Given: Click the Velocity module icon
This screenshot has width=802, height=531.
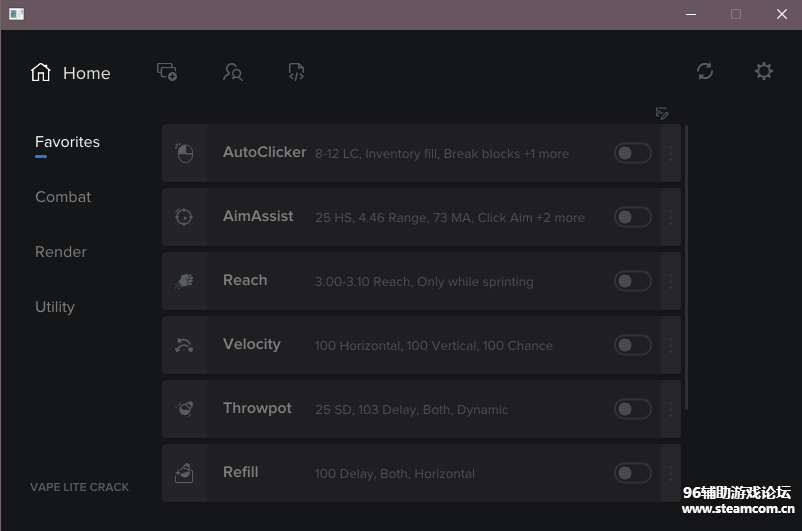Looking at the screenshot, I should pos(184,345).
